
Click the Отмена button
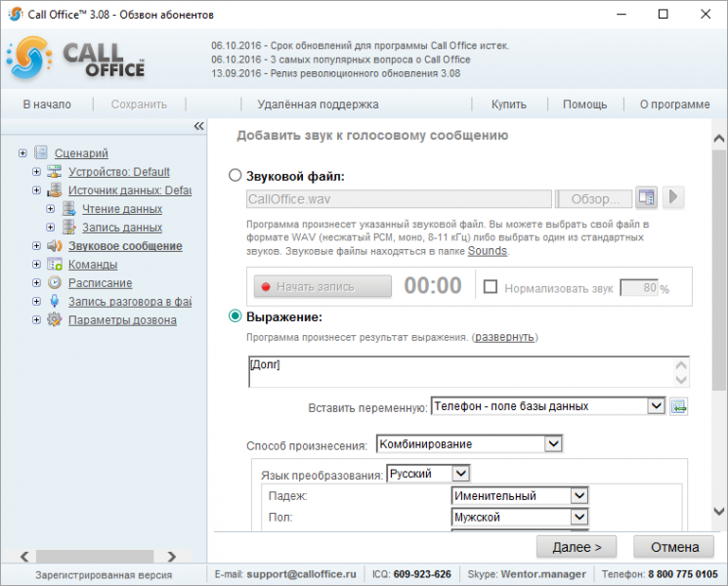pos(673,547)
